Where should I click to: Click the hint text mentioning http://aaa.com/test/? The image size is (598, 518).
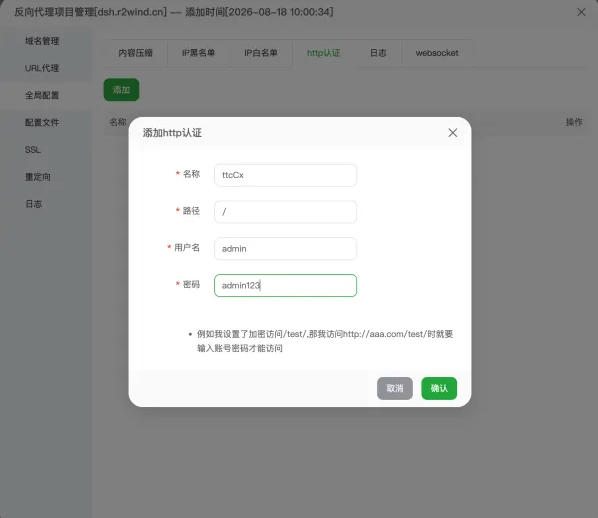click(325, 341)
